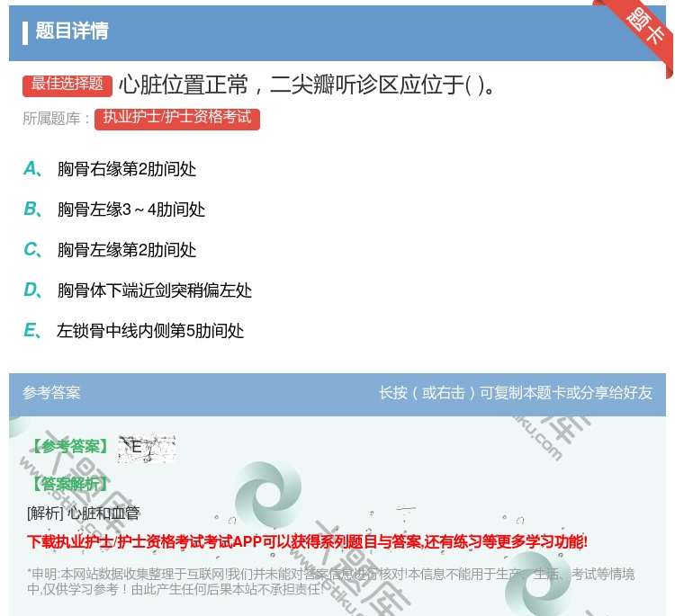Open the 执业护士/护士资格考试 question bank link

pos(177,120)
